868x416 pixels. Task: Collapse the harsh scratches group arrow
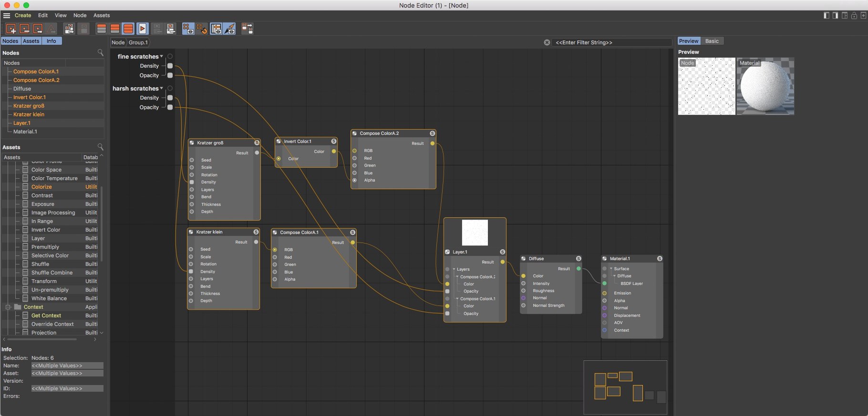coord(162,88)
